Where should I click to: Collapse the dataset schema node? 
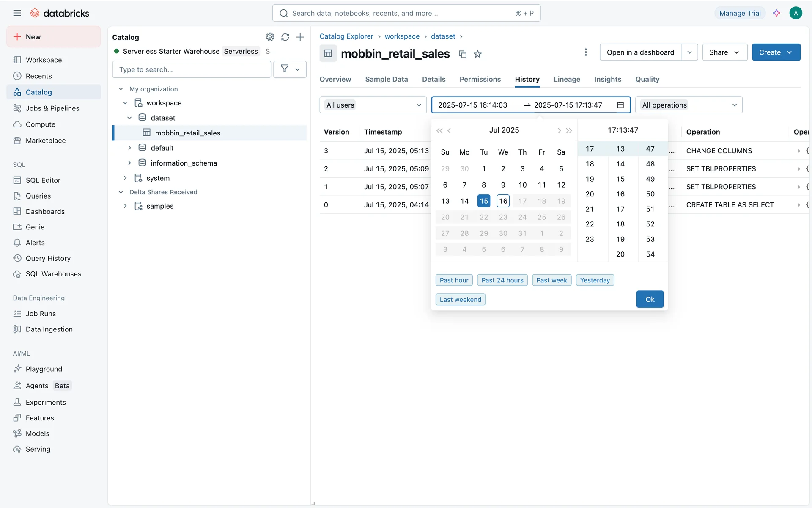[x=130, y=118]
